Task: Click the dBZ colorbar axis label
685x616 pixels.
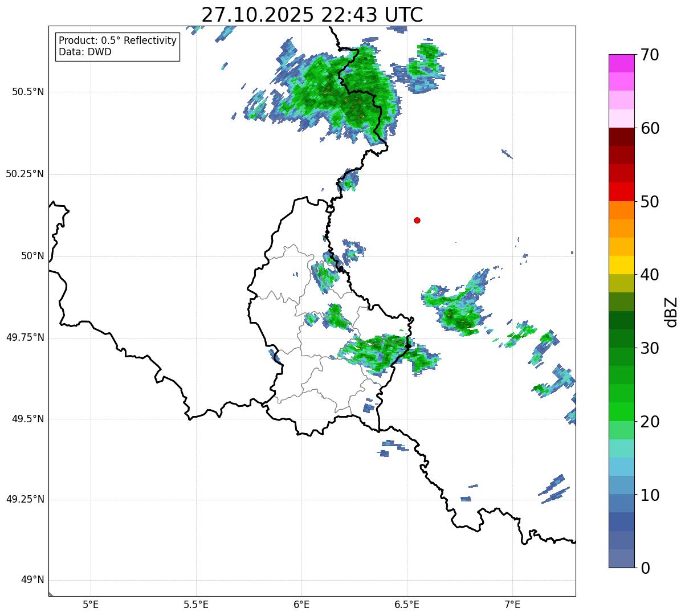Action: point(671,312)
